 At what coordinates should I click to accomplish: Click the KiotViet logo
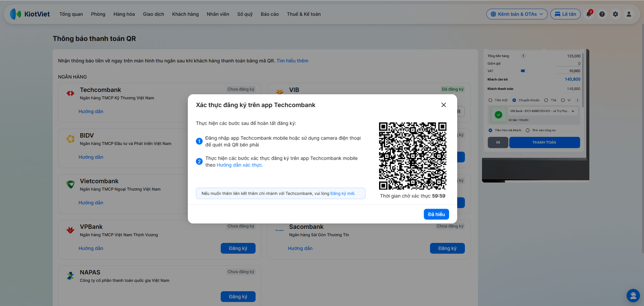[30, 14]
